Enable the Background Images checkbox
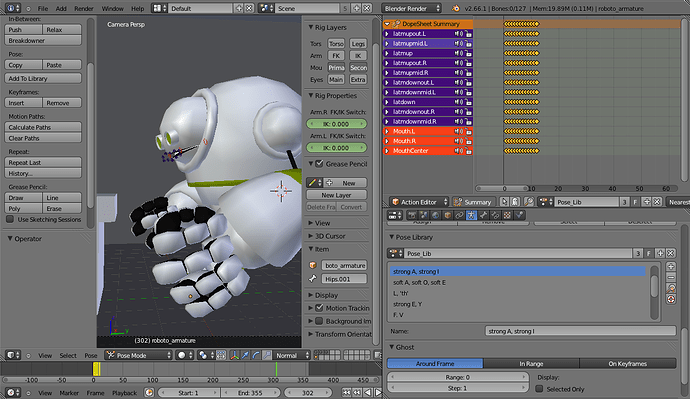This screenshot has height=399, width=690. (320, 321)
